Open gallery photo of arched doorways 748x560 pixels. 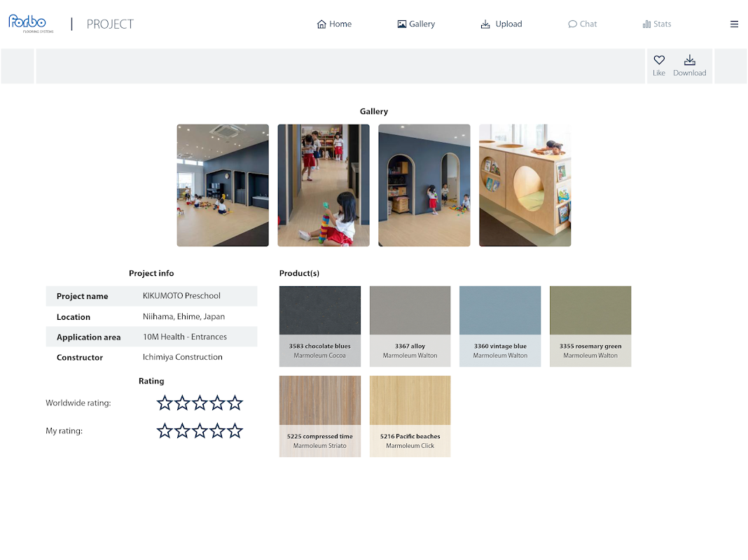424,185
